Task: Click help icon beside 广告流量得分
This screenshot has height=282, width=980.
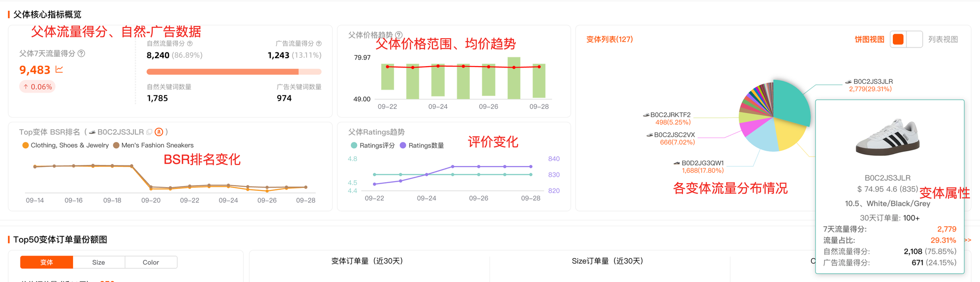Action: click(318, 44)
